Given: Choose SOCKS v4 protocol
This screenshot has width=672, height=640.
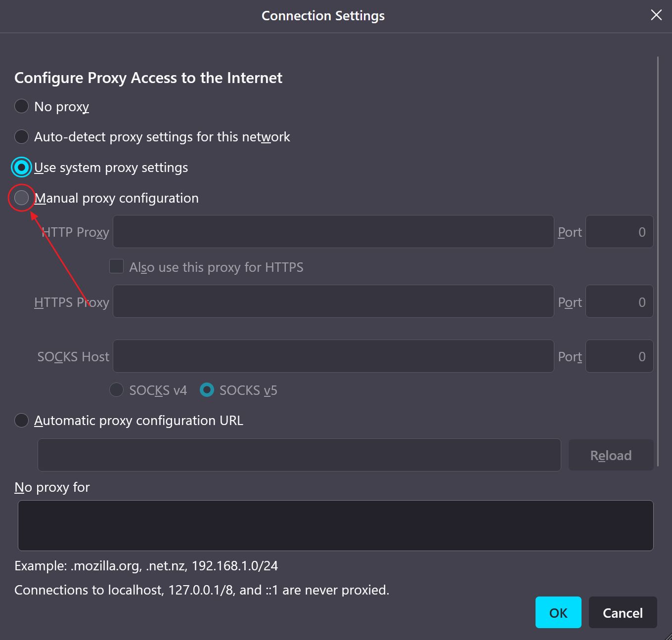Looking at the screenshot, I should point(116,390).
